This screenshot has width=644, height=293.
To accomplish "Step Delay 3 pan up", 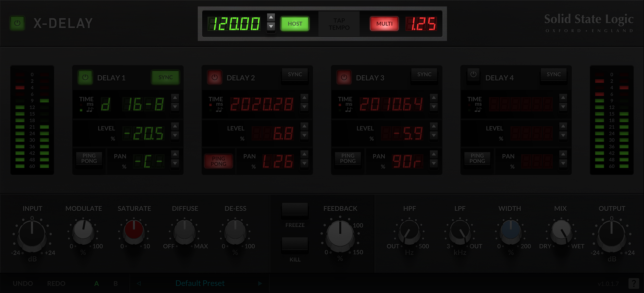I will (x=434, y=154).
